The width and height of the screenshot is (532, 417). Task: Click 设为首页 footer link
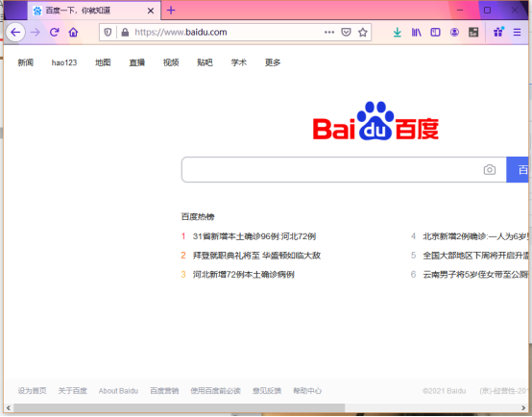click(x=32, y=391)
